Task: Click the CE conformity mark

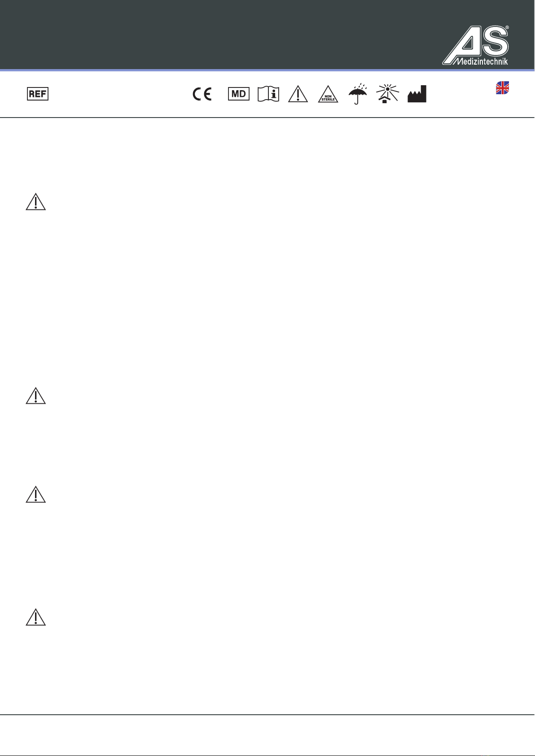Action: pyautogui.click(x=202, y=94)
